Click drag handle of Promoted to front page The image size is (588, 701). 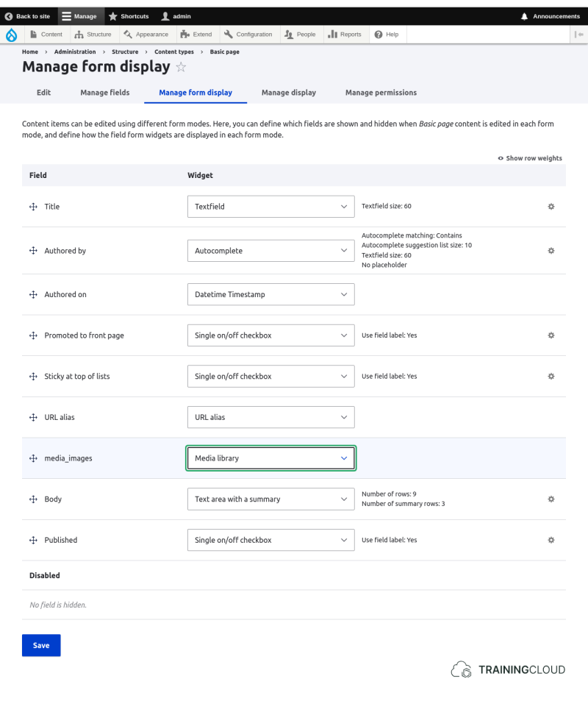(34, 335)
